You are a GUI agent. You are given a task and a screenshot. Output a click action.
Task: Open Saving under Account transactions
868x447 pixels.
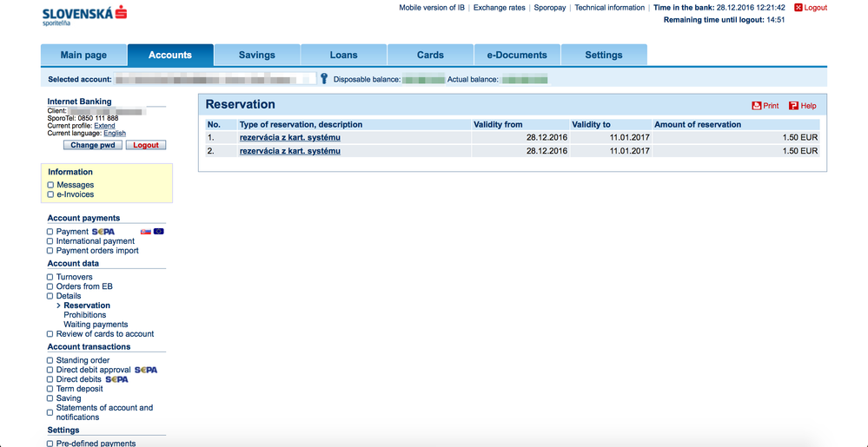(x=69, y=398)
